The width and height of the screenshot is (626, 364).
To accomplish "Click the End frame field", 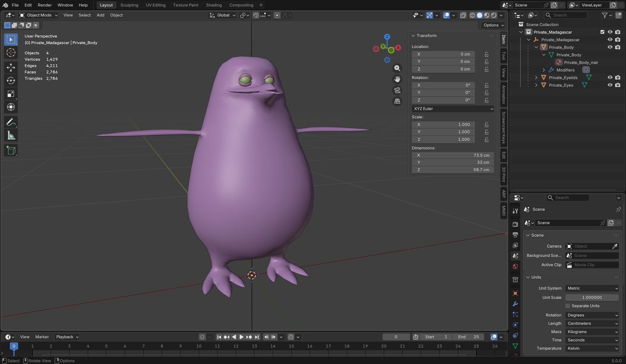I will pyautogui.click(x=468, y=337).
